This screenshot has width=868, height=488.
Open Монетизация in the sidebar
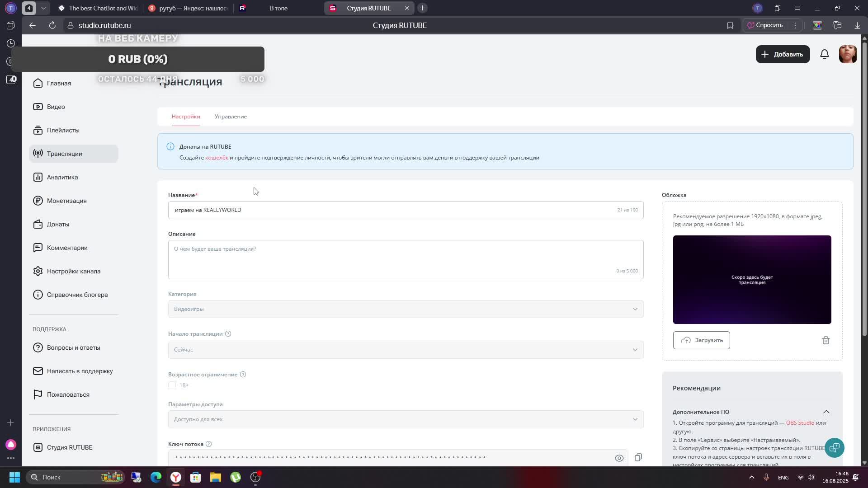66,201
